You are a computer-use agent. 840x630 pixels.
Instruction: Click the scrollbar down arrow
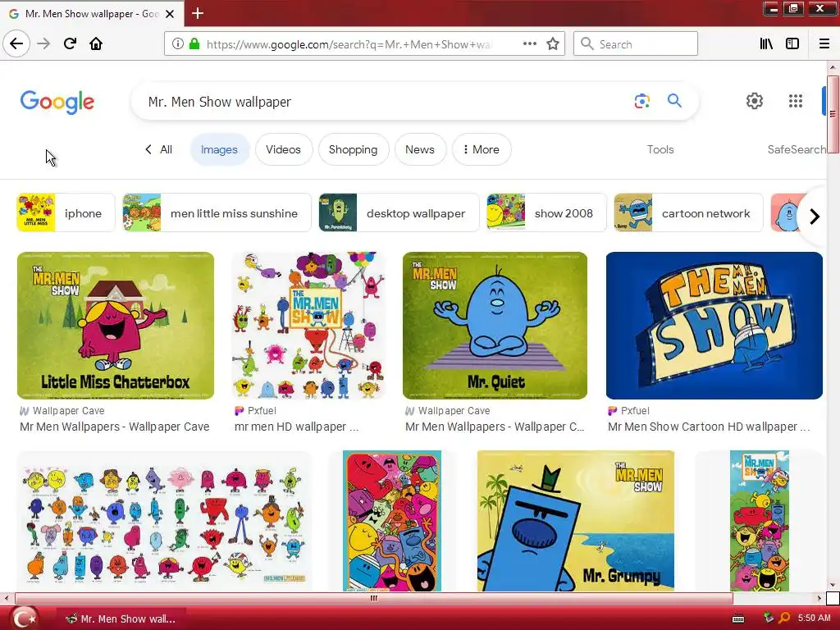pyautogui.click(x=833, y=586)
